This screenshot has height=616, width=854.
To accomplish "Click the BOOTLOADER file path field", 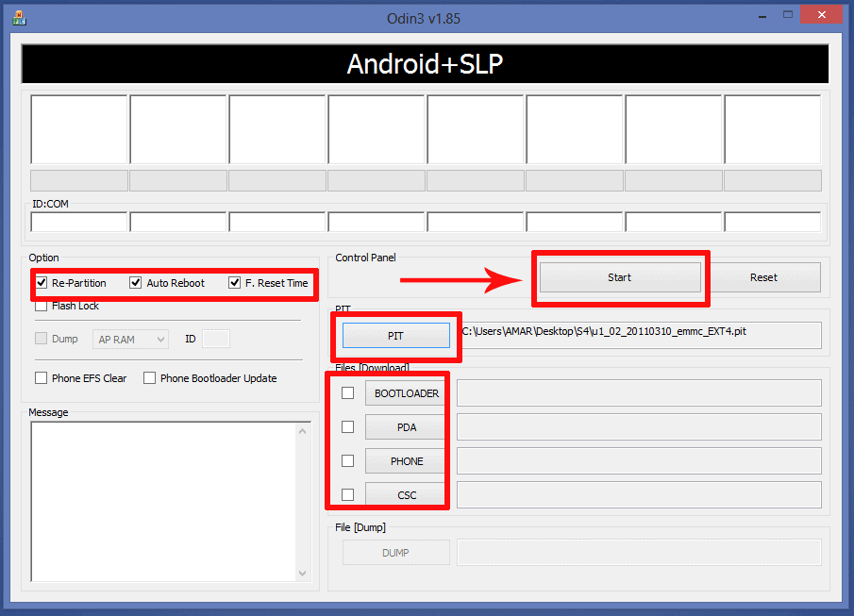I will click(639, 392).
